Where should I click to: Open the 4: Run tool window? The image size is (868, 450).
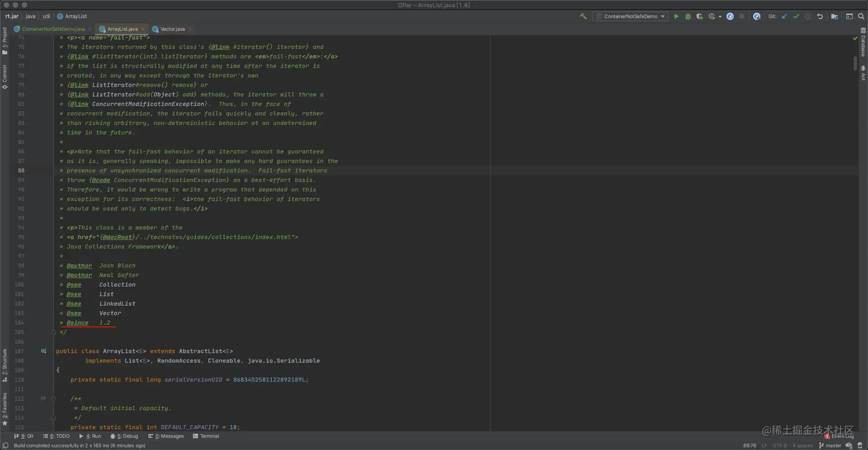pos(90,436)
